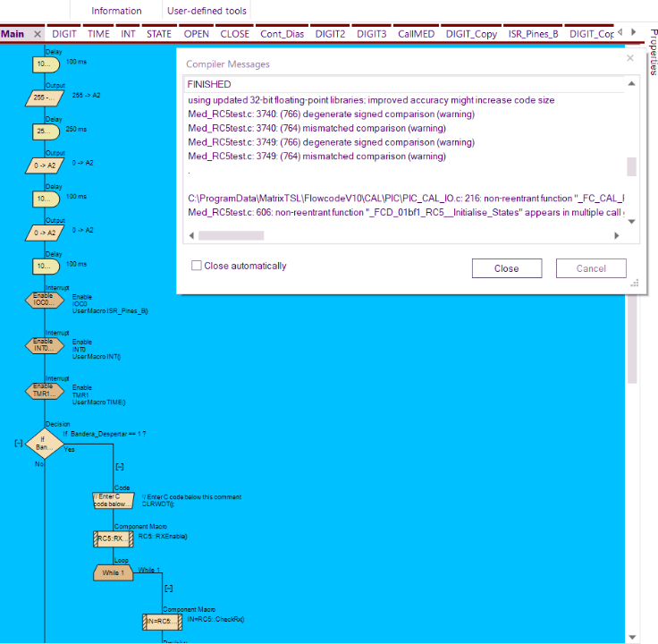
Task: Click the FINISHED status line
Action: point(209,84)
